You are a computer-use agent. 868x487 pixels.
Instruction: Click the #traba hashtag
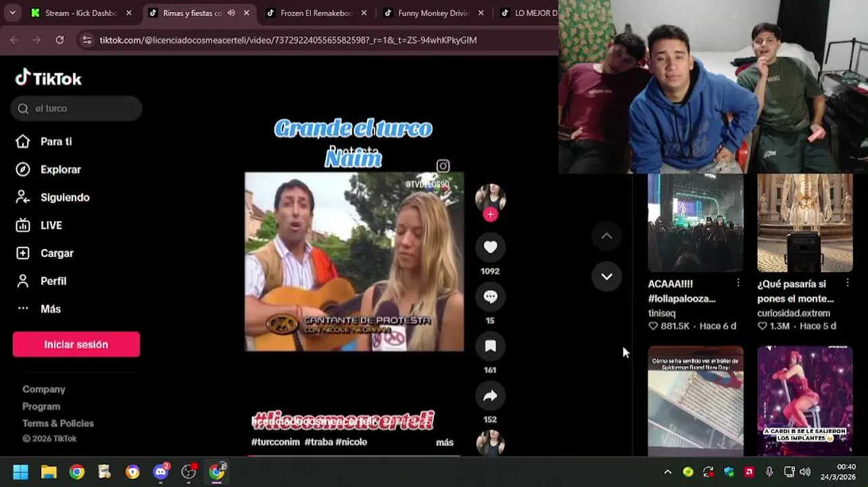click(x=318, y=442)
